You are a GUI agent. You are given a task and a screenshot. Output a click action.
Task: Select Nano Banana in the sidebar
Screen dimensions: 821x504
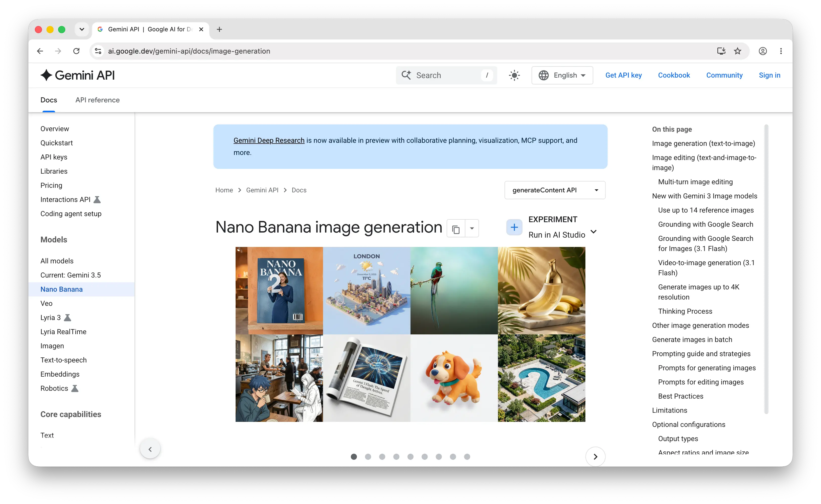[81, 289]
